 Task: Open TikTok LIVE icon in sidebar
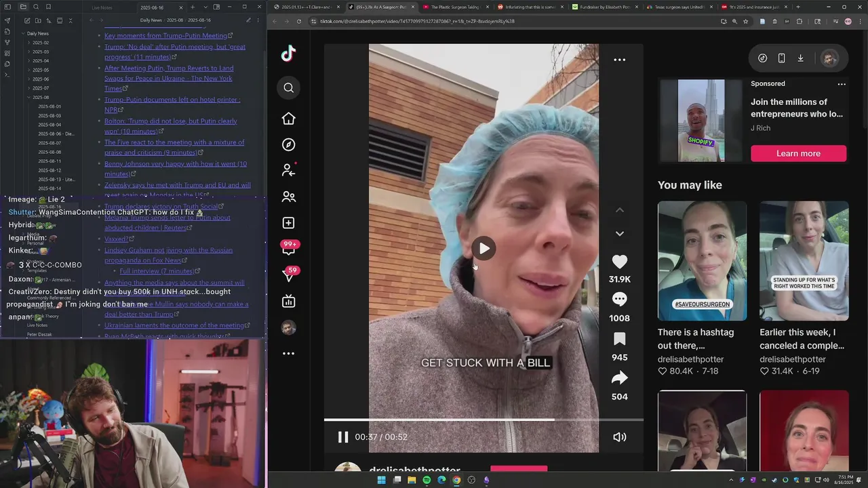288,302
